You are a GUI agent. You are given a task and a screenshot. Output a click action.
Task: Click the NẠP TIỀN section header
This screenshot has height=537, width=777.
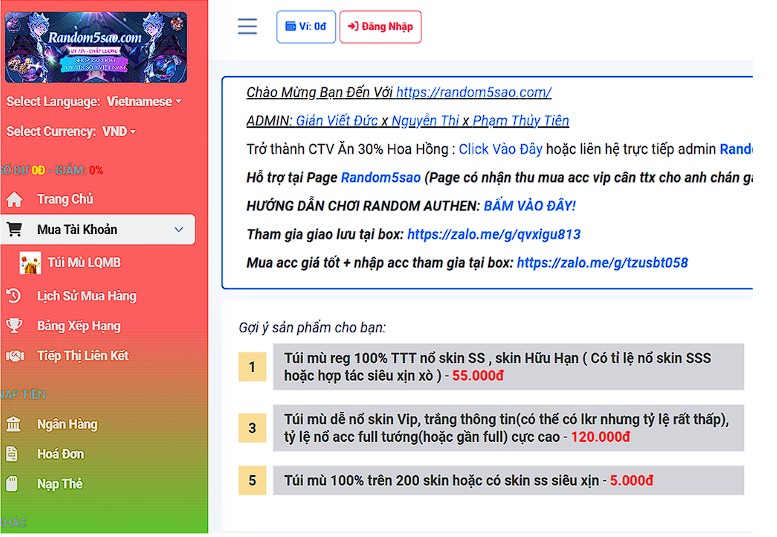(x=23, y=395)
